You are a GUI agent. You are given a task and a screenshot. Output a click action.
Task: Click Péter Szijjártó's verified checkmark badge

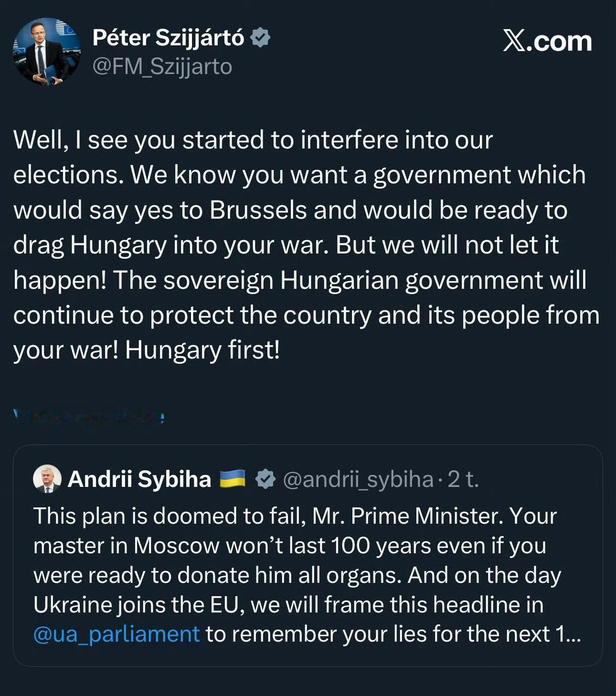point(261,38)
